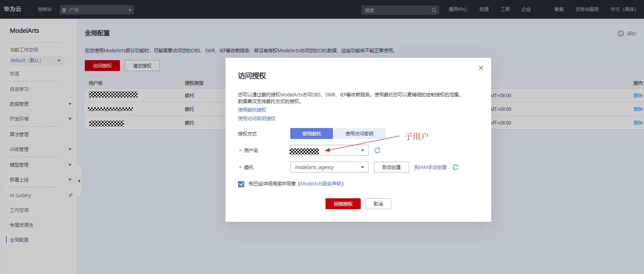
Task: Select the 使用访问密钥 authorization mode
Action: (359, 133)
